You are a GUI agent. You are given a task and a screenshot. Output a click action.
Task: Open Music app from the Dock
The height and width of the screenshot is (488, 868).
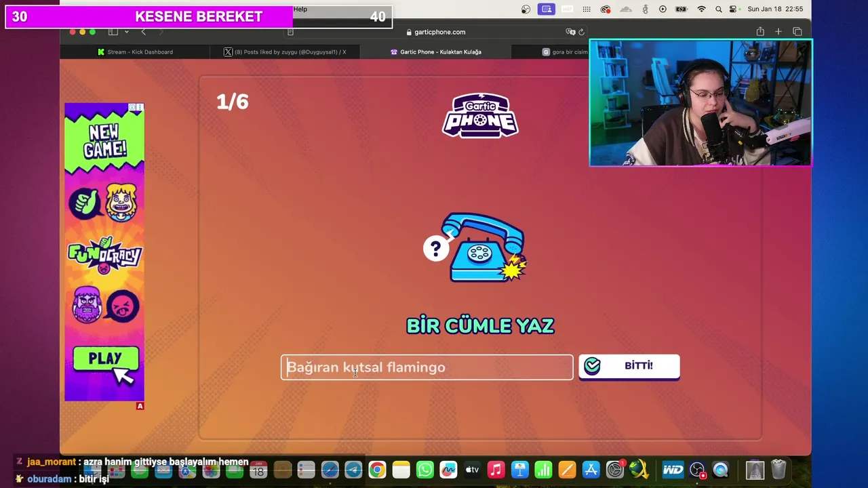(496, 470)
